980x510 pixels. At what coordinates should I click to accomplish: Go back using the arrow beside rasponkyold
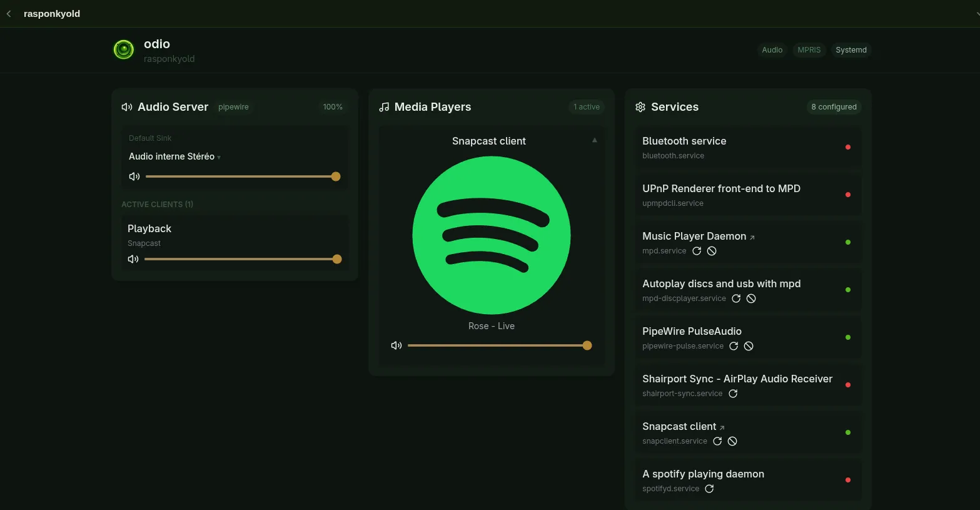(9, 14)
